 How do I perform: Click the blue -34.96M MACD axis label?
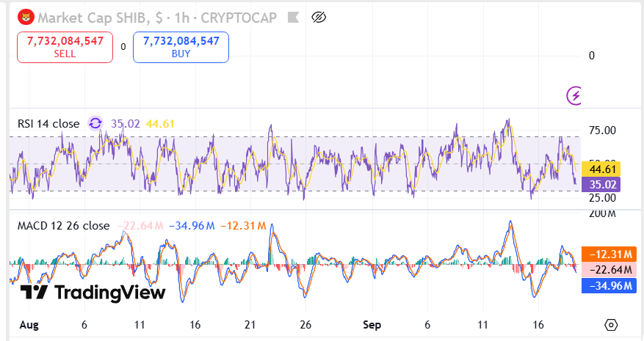(x=608, y=285)
